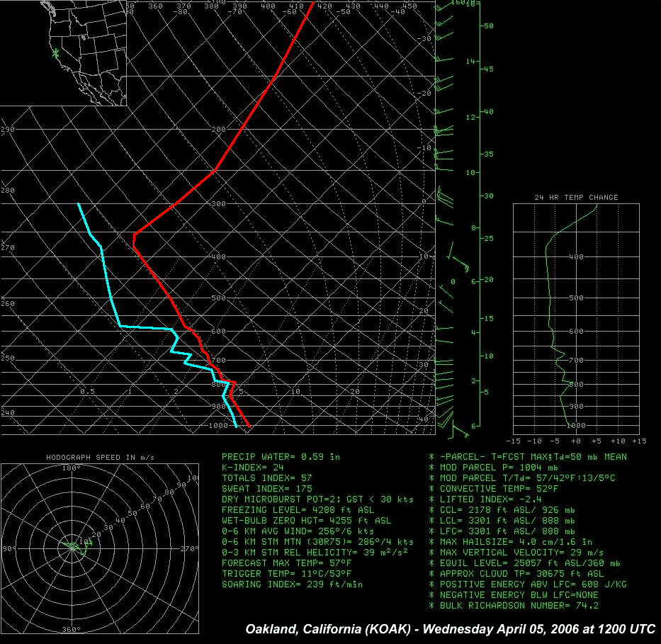Click the APPROX CLOUD TP= 30675 ft line
The height and width of the screenshot is (644, 661).
516,574
